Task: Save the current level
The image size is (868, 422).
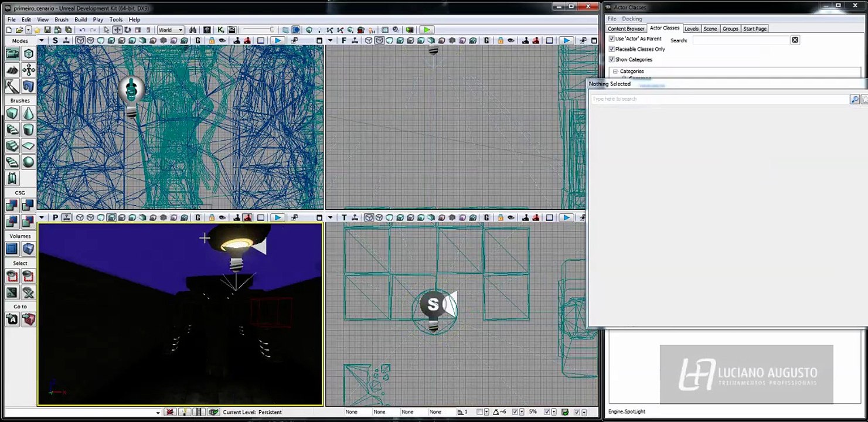Action: pyautogui.click(x=47, y=30)
